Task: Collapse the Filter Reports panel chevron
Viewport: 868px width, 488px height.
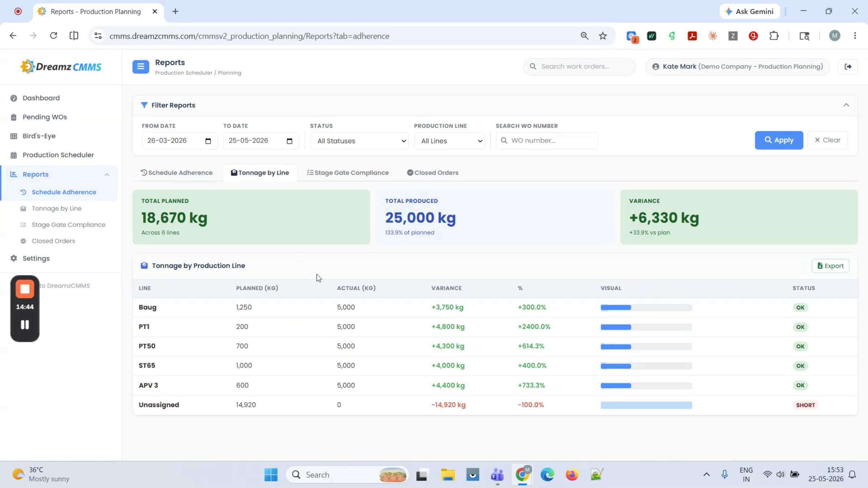Action: pyautogui.click(x=846, y=105)
